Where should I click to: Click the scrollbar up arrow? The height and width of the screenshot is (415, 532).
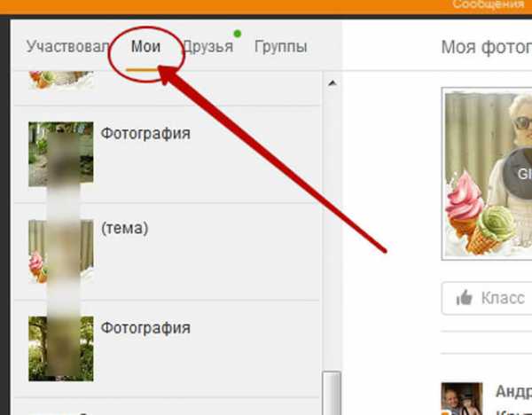[x=332, y=82]
